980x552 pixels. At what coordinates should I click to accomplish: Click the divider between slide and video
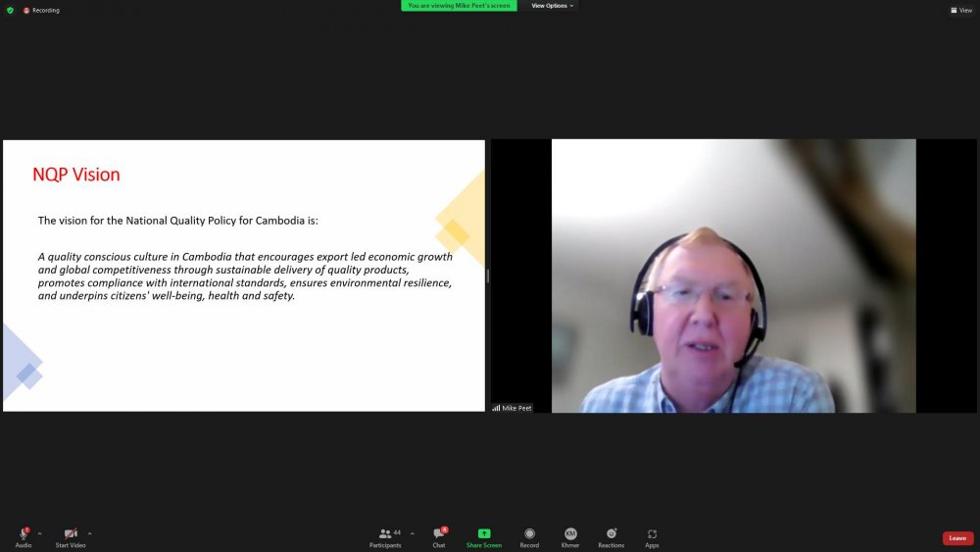pos(488,276)
